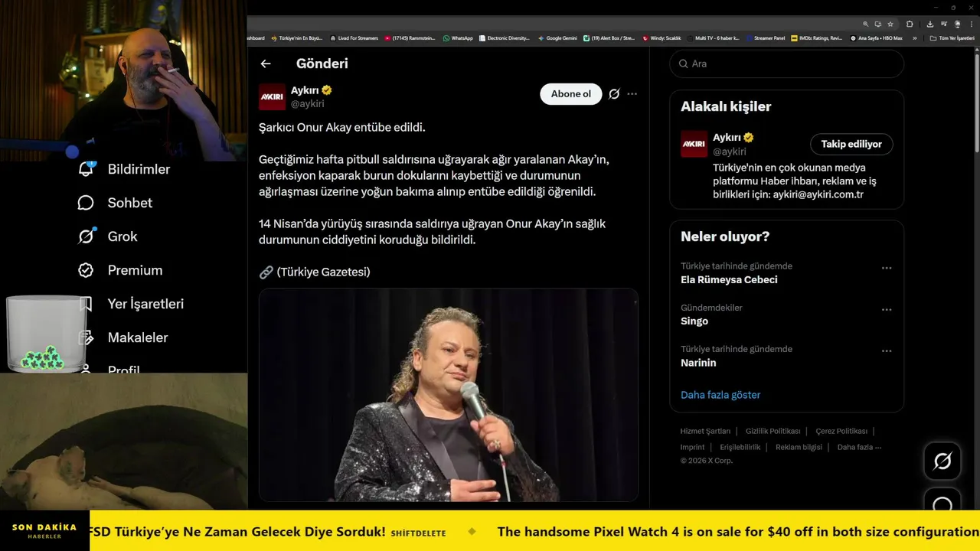Open options for Ela Rümeysa Cebeci trend
This screenshot has width=980, height=551.
coord(887,268)
